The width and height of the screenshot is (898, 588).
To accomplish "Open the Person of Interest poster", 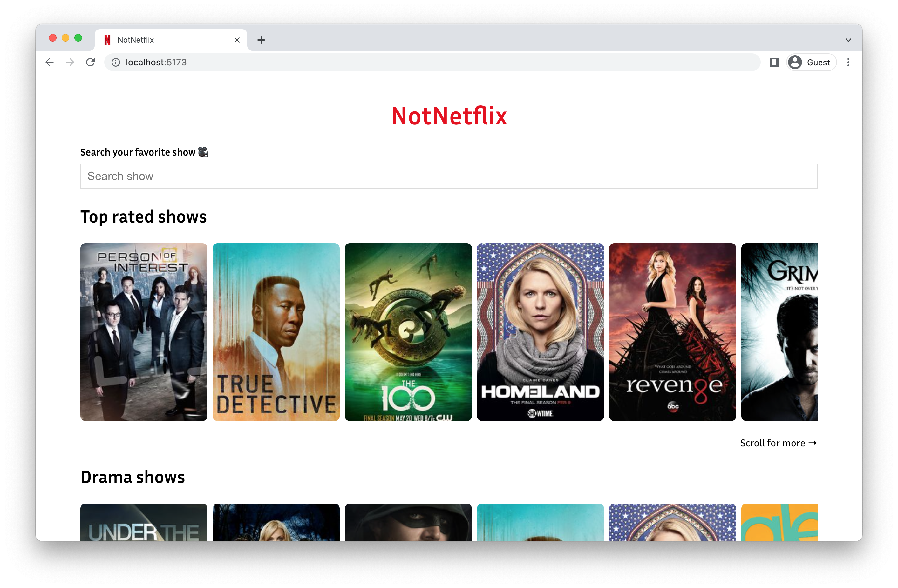I will (144, 332).
